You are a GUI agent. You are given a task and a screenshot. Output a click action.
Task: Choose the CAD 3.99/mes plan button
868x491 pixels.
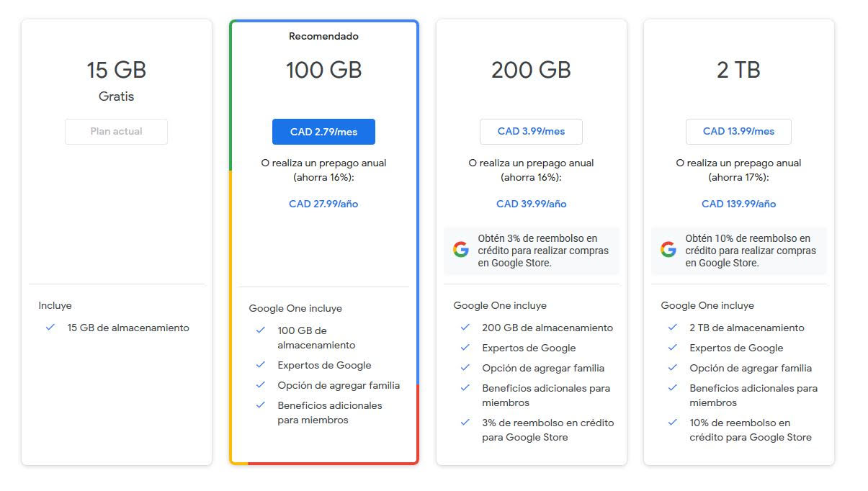(531, 132)
